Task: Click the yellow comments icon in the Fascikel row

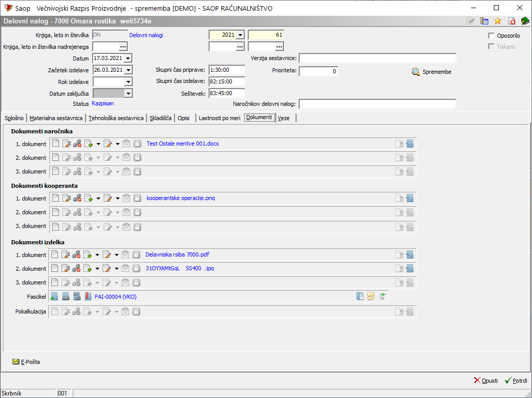Action: coord(371,296)
